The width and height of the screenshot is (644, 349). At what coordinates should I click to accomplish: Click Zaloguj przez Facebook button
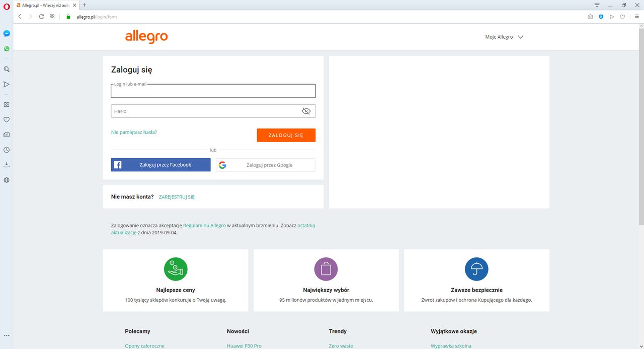pos(161,165)
